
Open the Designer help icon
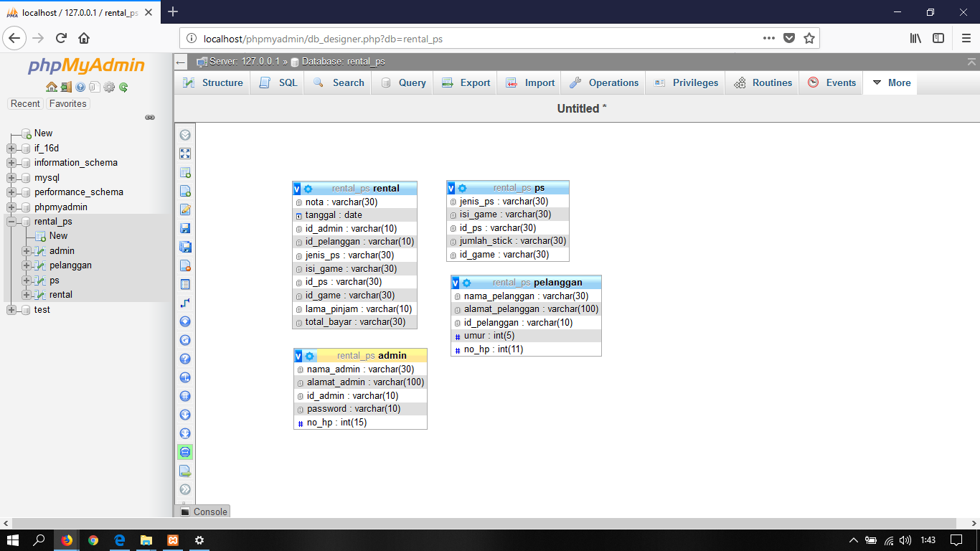tap(185, 359)
